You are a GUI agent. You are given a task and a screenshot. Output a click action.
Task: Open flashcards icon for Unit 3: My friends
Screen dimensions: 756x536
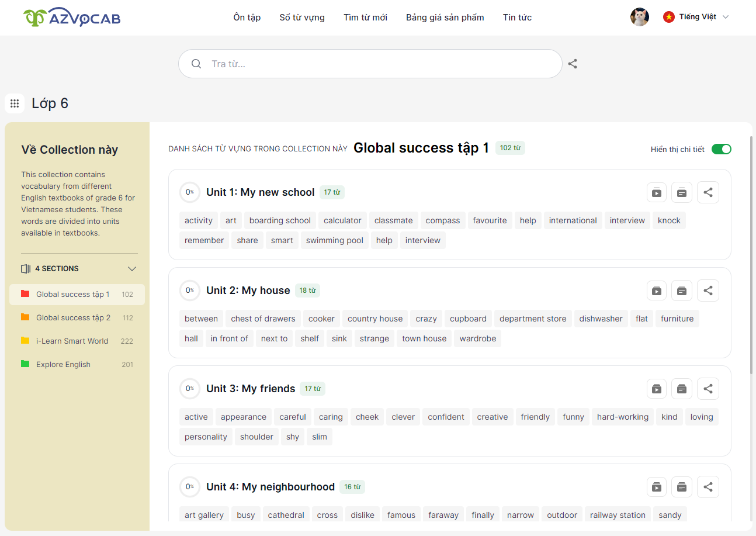pyautogui.click(x=682, y=389)
